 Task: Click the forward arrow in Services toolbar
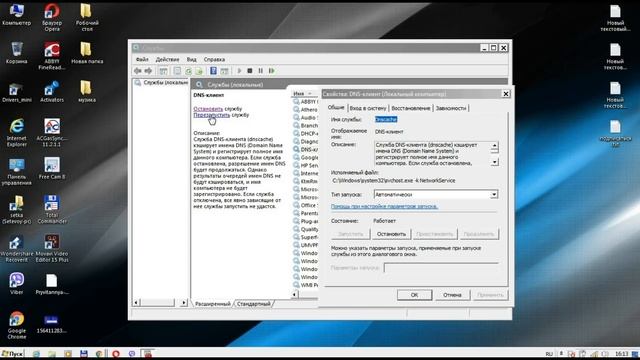click(x=148, y=71)
